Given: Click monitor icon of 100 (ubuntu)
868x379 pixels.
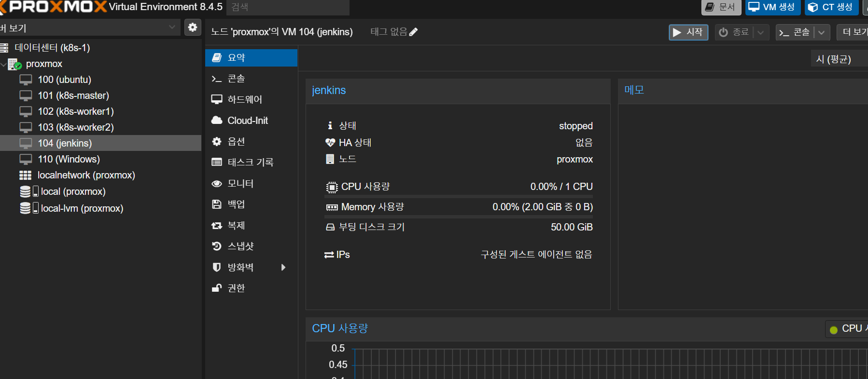Looking at the screenshot, I should pos(26,80).
